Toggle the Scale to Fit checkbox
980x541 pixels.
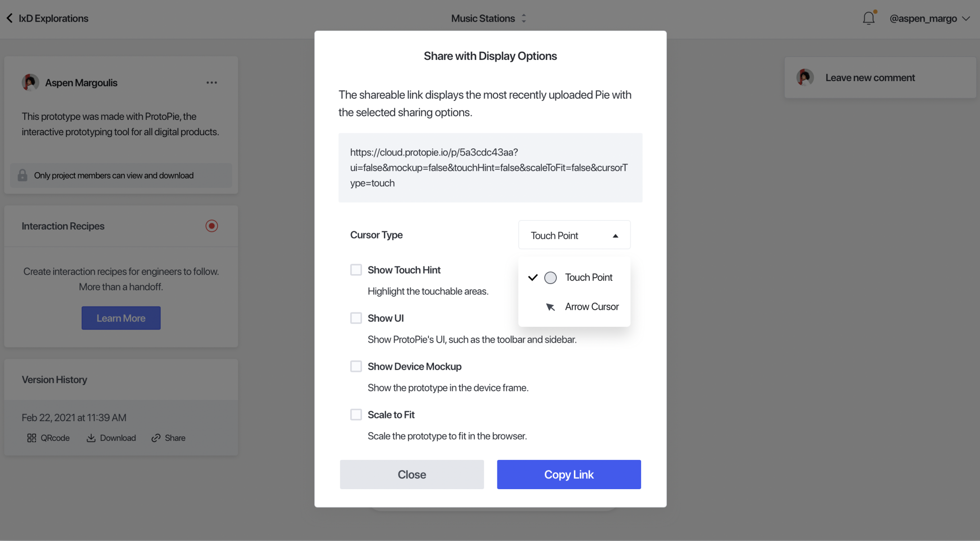click(356, 414)
